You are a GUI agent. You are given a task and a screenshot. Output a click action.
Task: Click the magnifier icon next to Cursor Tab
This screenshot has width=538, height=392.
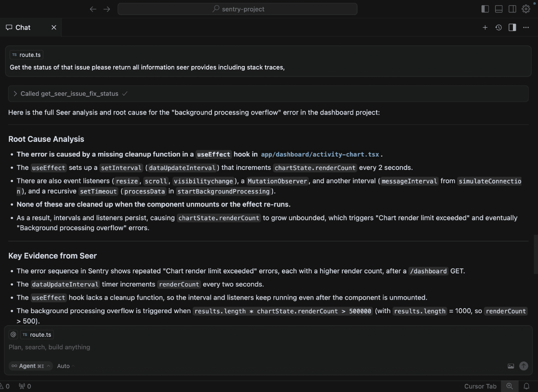(x=510, y=386)
